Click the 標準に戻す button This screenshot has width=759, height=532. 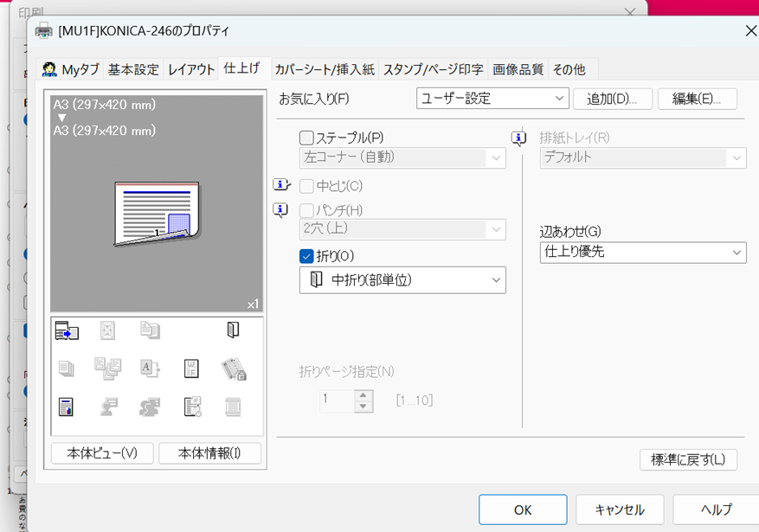pyautogui.click(x=688, y=459)
